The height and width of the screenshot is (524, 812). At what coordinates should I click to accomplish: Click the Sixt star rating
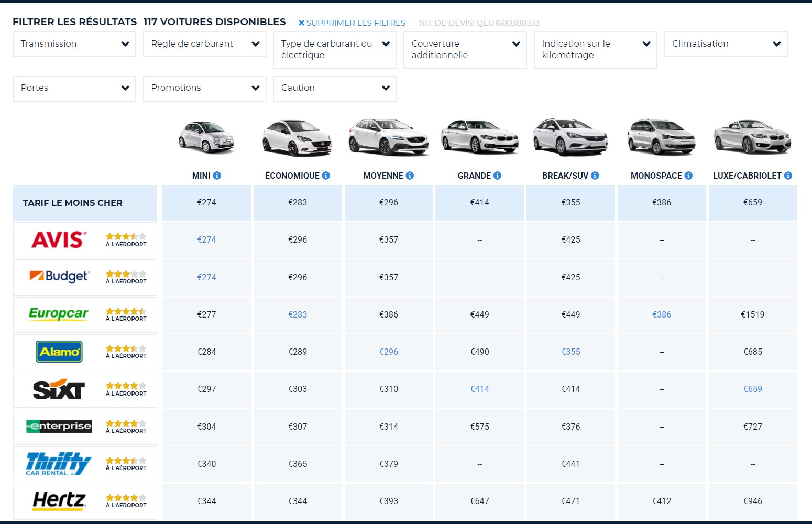(126, 386)
